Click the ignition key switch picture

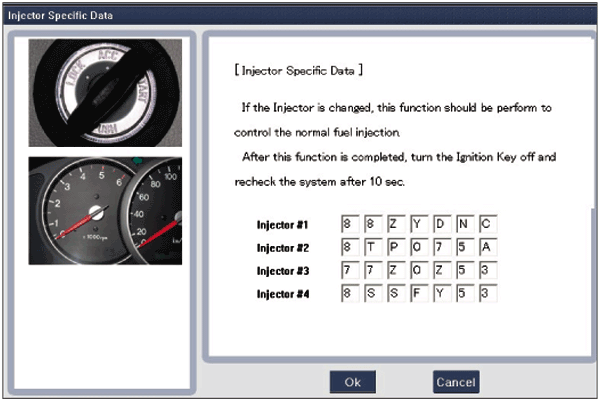[x=105, y=93]
